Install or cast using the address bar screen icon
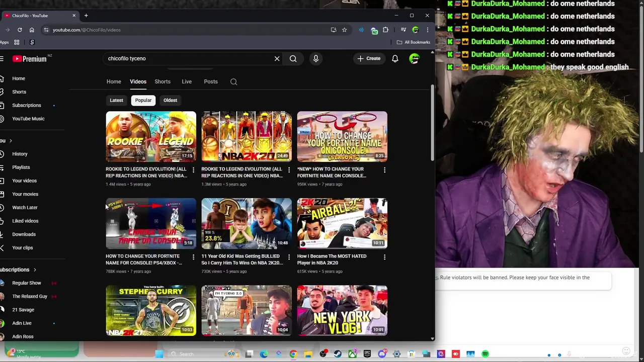 (x=334, y=30)
